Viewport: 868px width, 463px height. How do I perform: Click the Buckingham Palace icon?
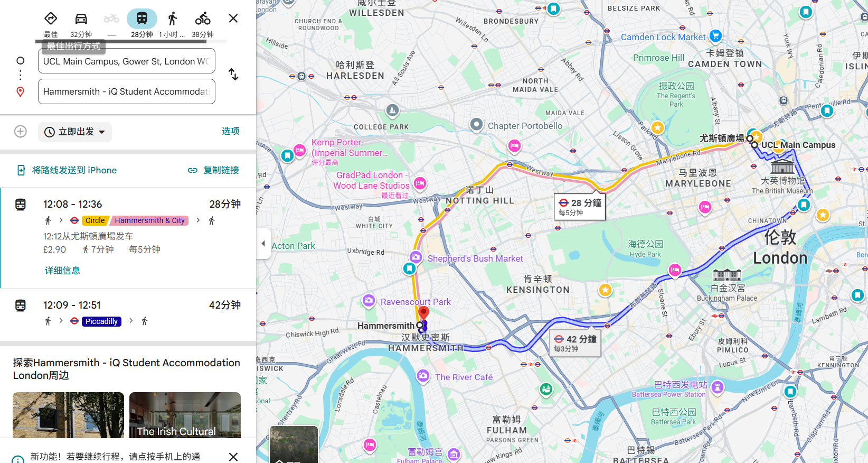(727, 275)
